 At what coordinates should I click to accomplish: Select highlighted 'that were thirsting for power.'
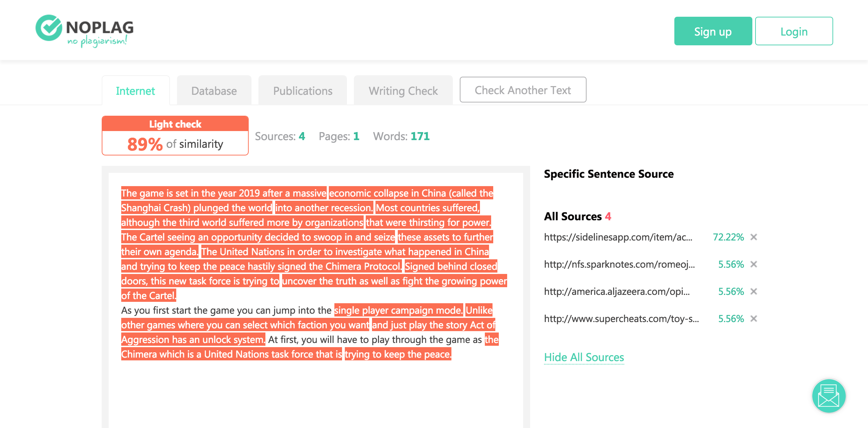point(428,222)
